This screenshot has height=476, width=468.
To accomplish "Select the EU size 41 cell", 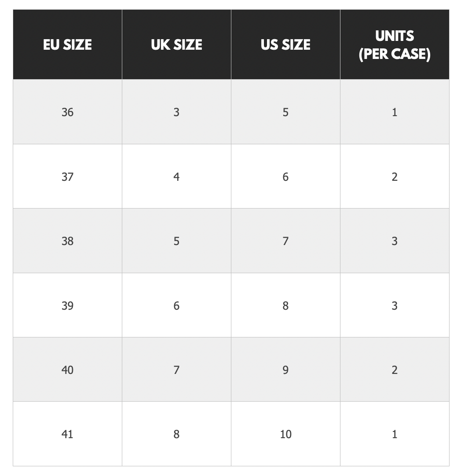I will [x=67, y=434].
